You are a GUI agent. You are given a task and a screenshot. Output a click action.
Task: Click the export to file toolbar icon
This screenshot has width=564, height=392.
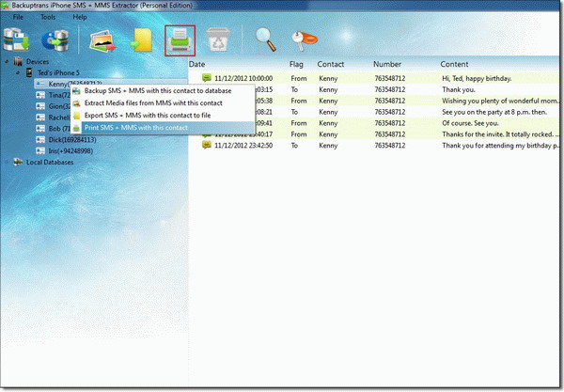pos(142,40)
